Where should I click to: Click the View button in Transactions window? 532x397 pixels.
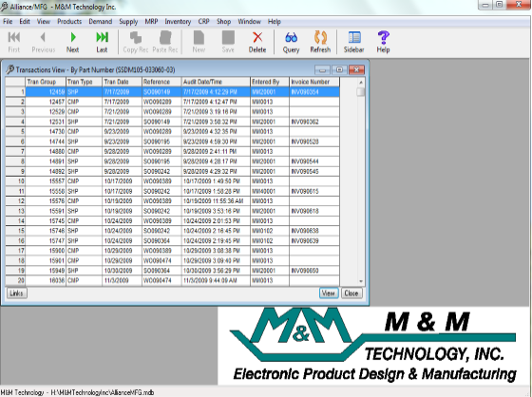click(x=329, y=293)
